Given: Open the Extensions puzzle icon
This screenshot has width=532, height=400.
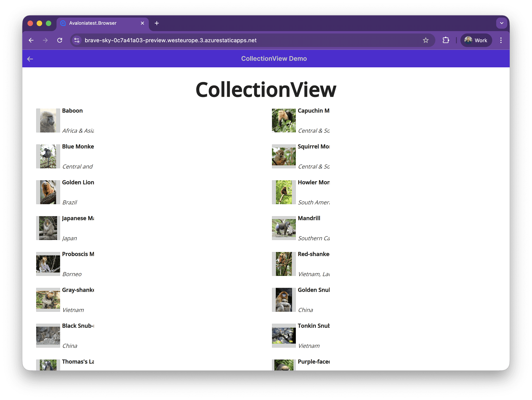Looking at the screenshot, I should tap(446, 40).
